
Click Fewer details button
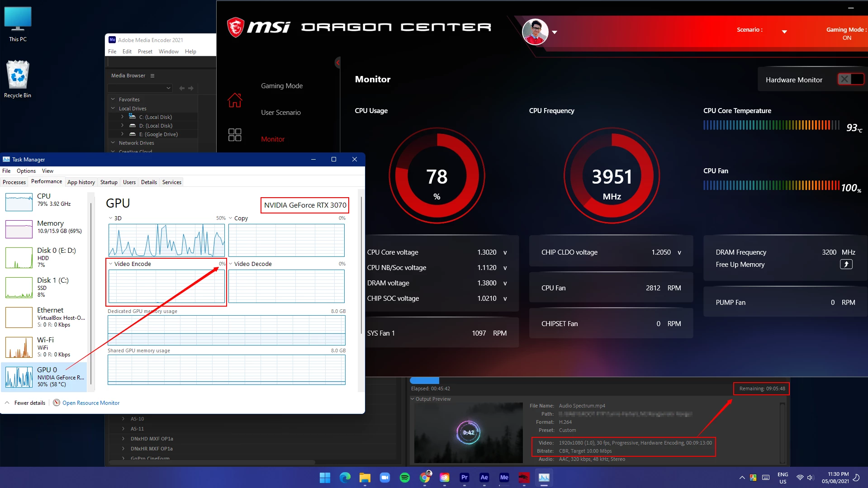click(26, 403)
